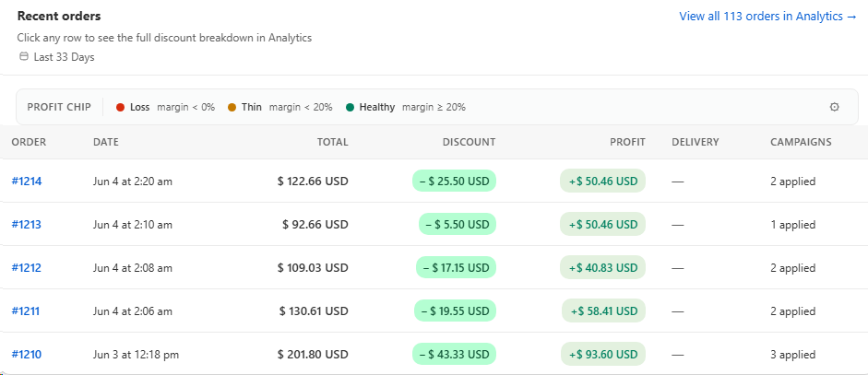Click the 'margin < 0%' legend text
Viewport: 868px width, 375px height.
[x=186, y=107]
